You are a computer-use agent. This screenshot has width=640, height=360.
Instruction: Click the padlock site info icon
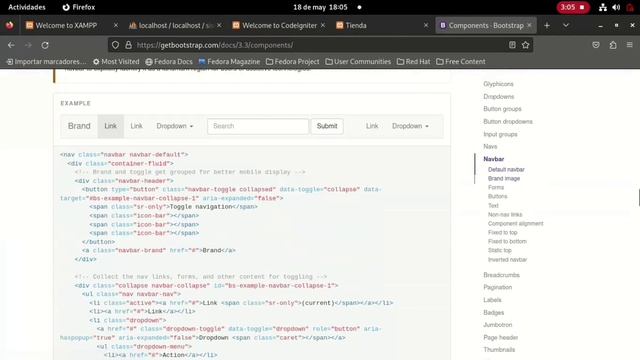click(x=128, y=45)
